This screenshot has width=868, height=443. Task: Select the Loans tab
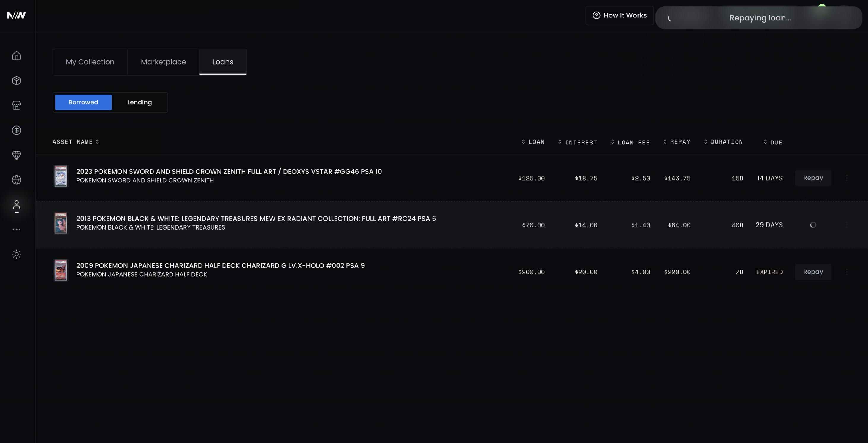[223, 62]
